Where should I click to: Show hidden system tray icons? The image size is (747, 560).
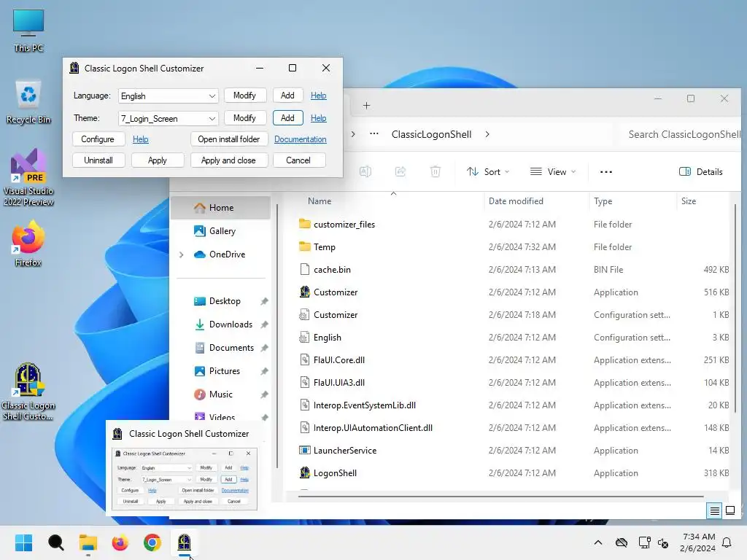point(598,542)
